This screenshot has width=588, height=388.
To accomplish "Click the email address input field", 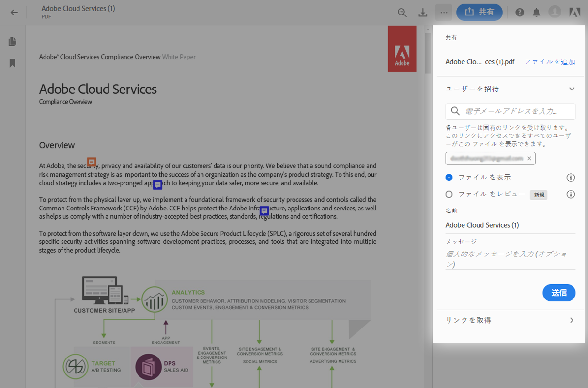I will point(511,111).
